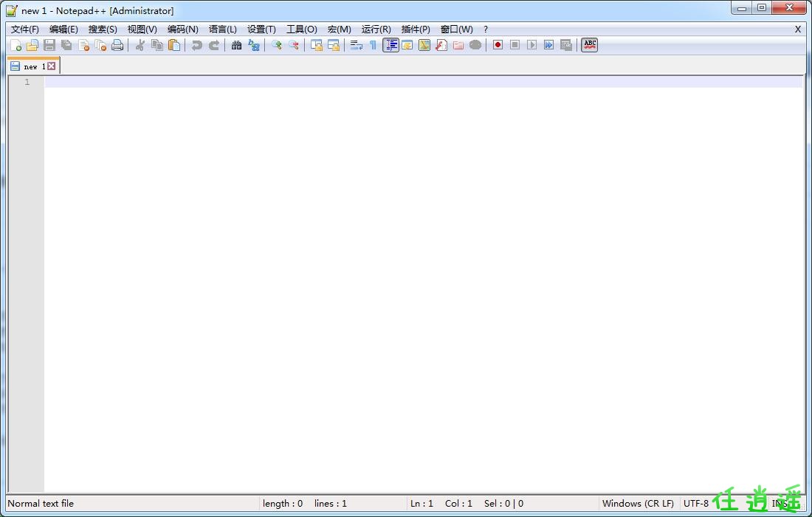812x517 pixels.
Task: Click 'Ln : 1' in status bar
Action: (422, 504)
